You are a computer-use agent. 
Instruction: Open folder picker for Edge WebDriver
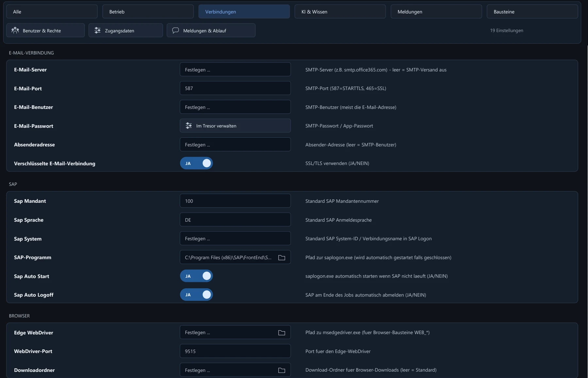tap(282, 333)
